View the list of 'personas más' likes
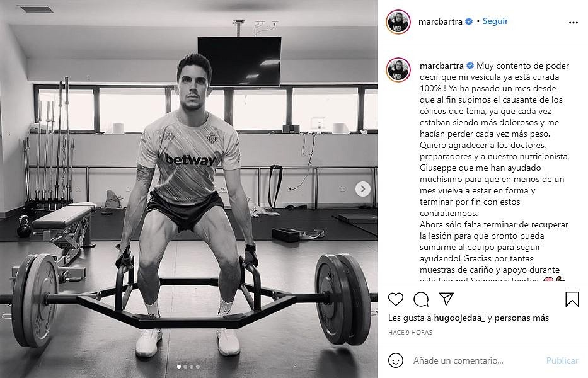 (x=522, y=318)
